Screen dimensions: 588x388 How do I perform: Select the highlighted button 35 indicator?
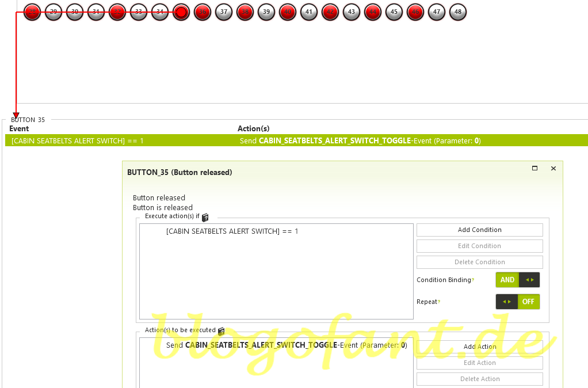181,12
